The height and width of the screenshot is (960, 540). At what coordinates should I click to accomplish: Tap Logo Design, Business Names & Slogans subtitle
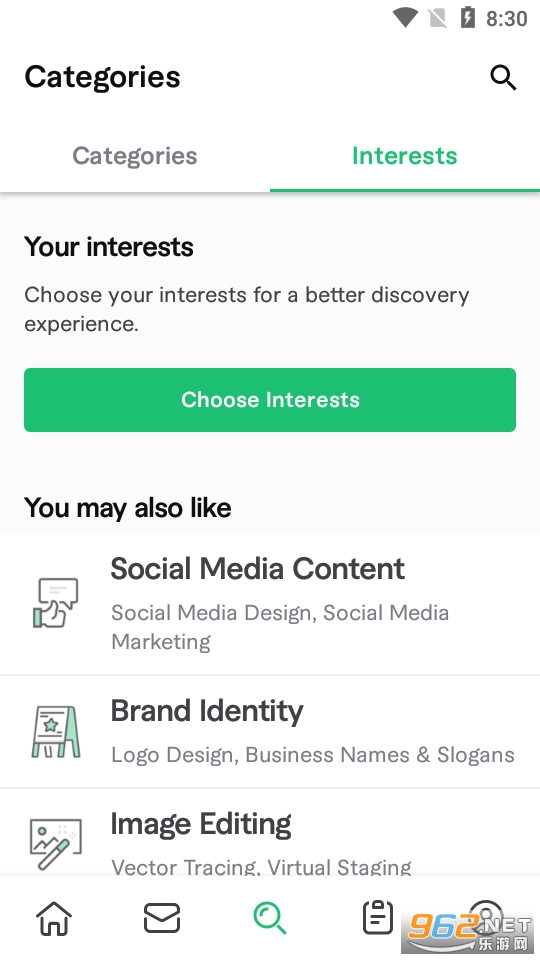pos(313,756)
